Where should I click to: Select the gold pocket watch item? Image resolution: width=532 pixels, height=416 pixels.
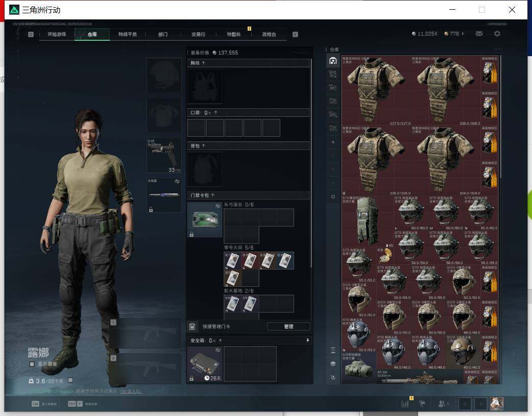coord(385,255)
